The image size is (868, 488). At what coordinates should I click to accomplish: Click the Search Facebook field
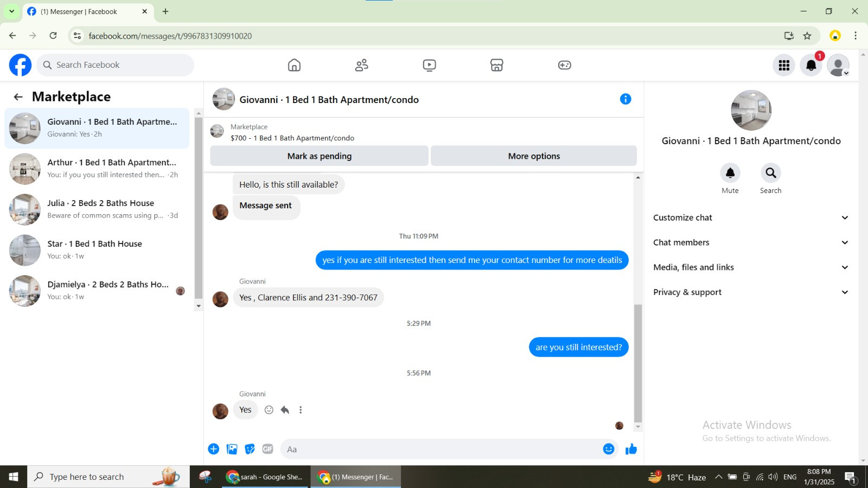(x=115, y=65)
